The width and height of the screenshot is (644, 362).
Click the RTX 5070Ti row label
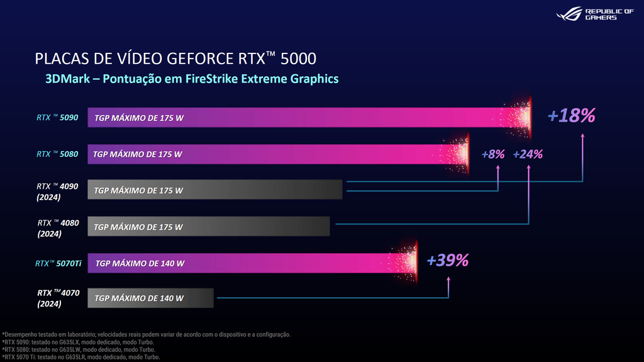pos(58,263)
